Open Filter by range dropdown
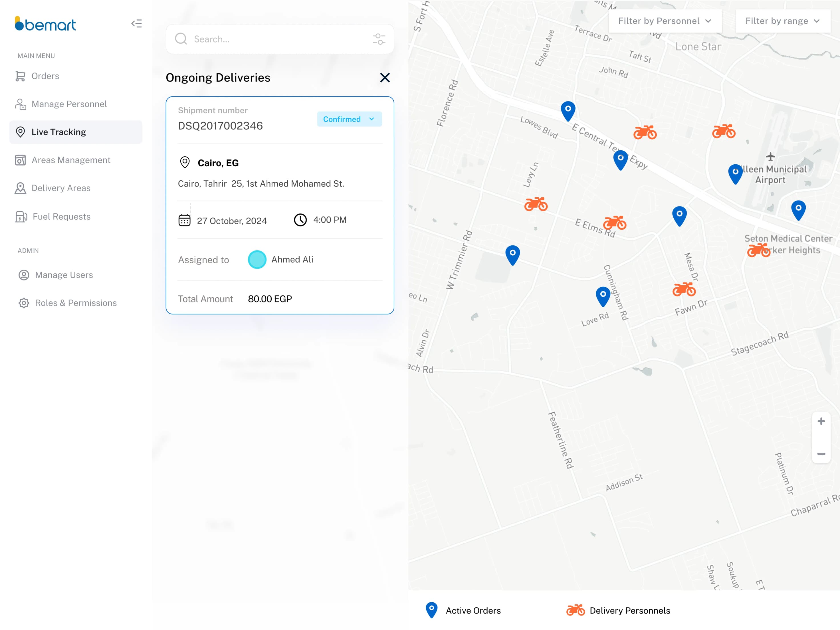This screenshot has height=630, width=840. (x=783, y=21)
